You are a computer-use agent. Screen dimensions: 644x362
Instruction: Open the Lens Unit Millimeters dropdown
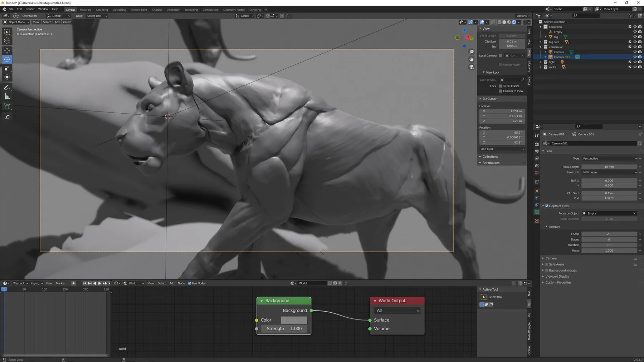[609, 172]
